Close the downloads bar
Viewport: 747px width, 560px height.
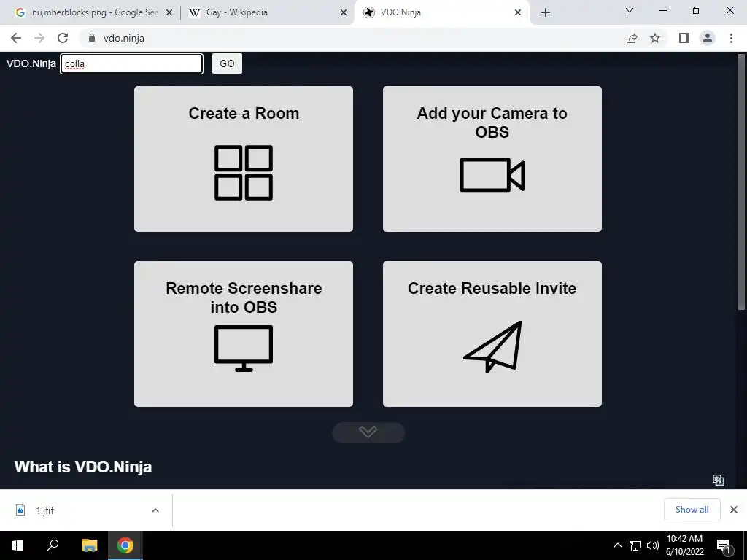734,510
